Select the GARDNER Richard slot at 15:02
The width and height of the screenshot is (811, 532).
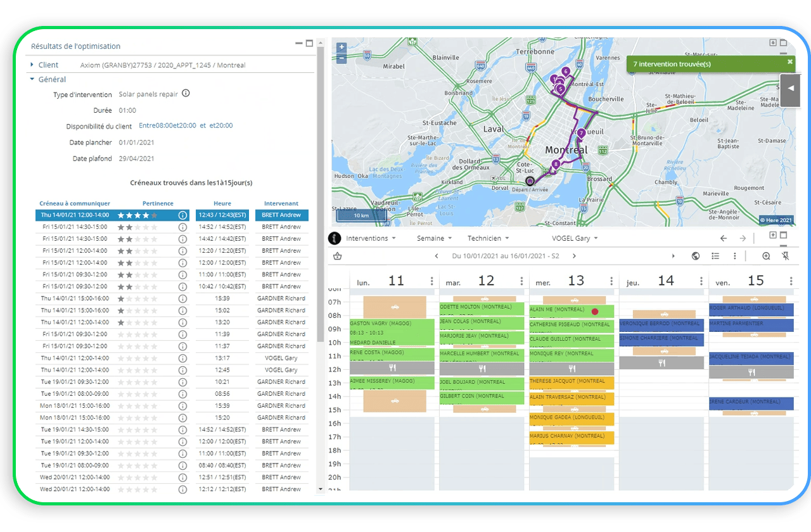click(172, 310)
